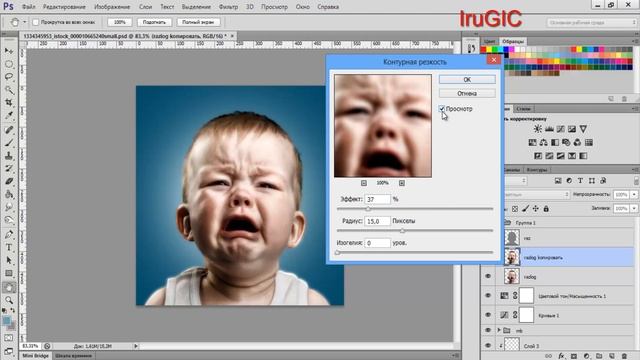Click the lock all icon in the Layers panel
Screen dimensions: 640x360
[x=546, y=209]
